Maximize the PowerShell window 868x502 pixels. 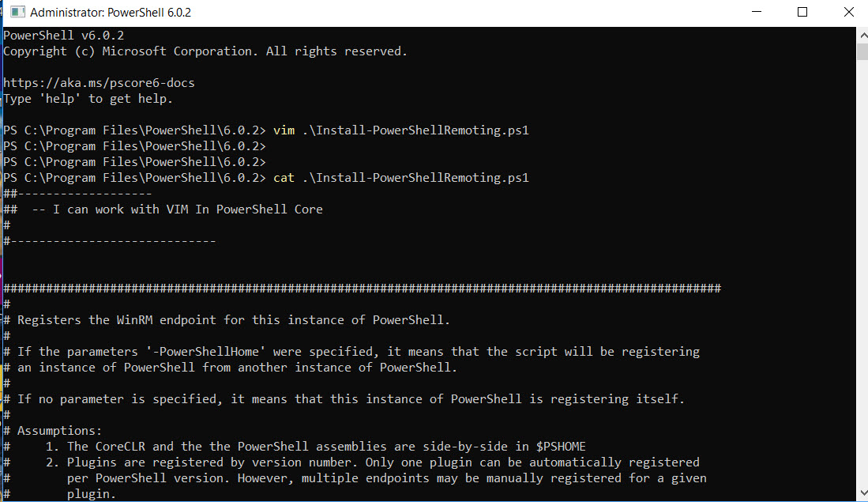tap(802, 12)
